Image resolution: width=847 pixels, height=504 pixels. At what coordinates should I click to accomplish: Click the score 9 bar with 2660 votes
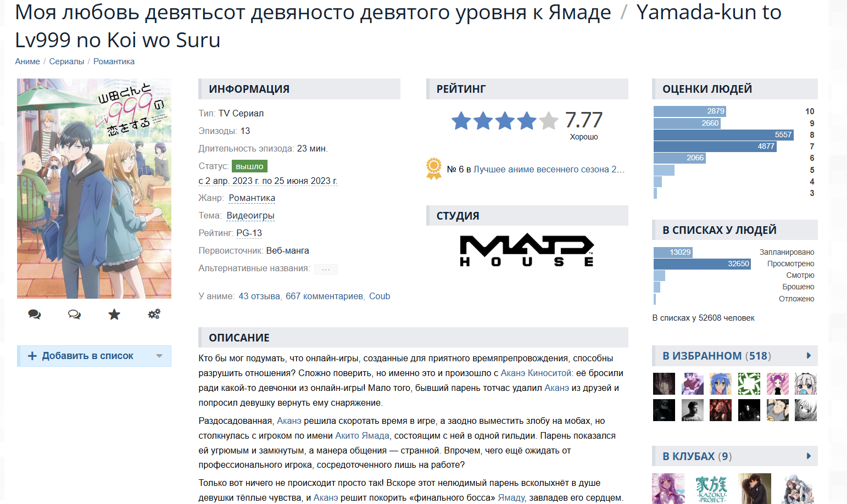coord(687,123)
